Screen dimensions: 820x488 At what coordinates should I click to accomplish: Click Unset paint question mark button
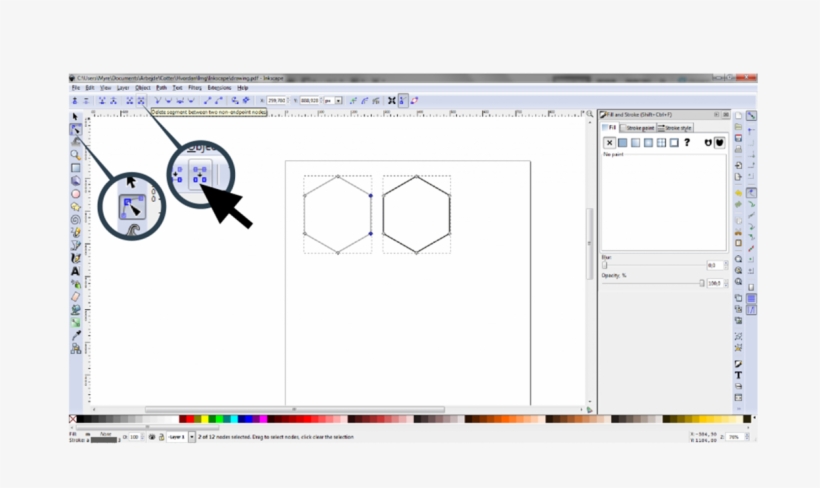[687, 142]
